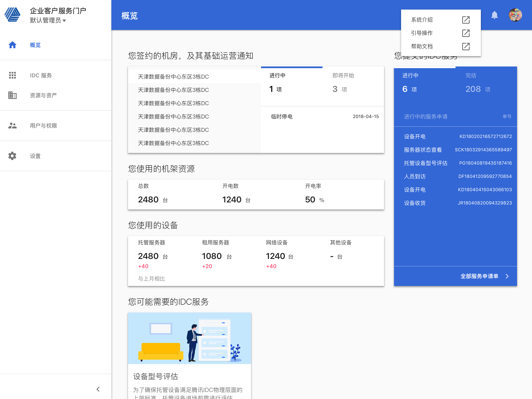This screenshot has width=532, height=399.
Task: Open the 临时停电 notice row
Action: [x=323, y=117]
